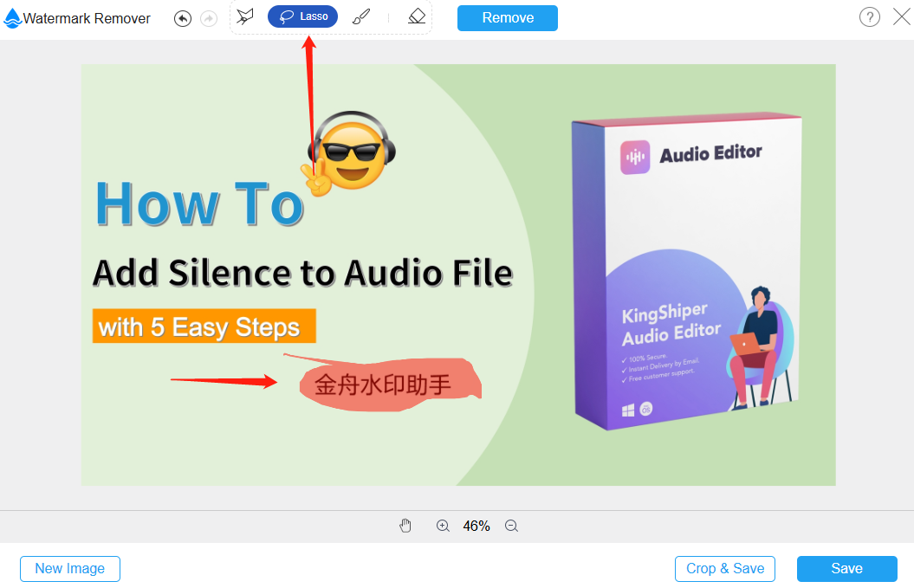This screenshot has width=914, height=588.
Task: Select the Lasso tool
Action: [x=302, y=16]
